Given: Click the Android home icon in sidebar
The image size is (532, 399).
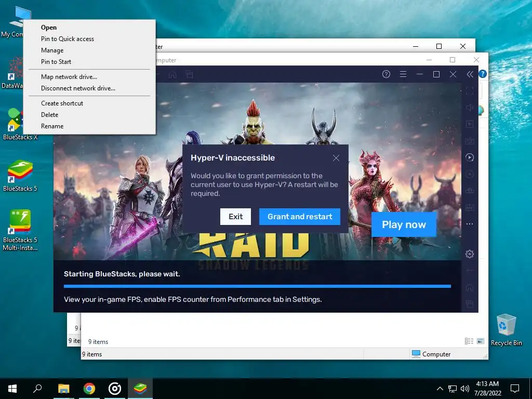Looking at the screenshot, I should pos(470,288).
